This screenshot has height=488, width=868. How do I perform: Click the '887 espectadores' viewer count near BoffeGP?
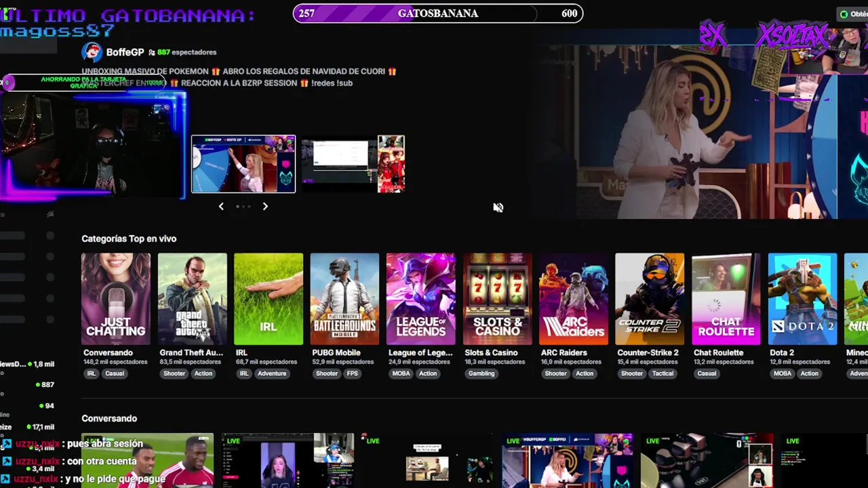186,52
